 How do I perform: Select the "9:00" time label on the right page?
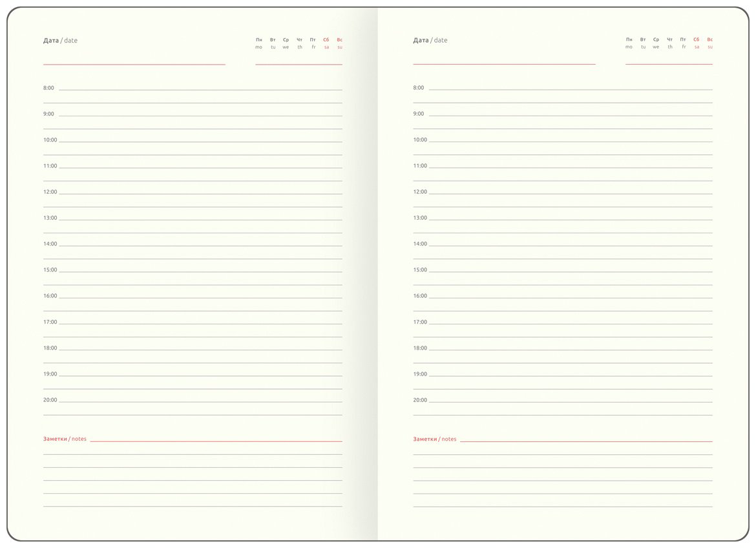tap(419, 114)
